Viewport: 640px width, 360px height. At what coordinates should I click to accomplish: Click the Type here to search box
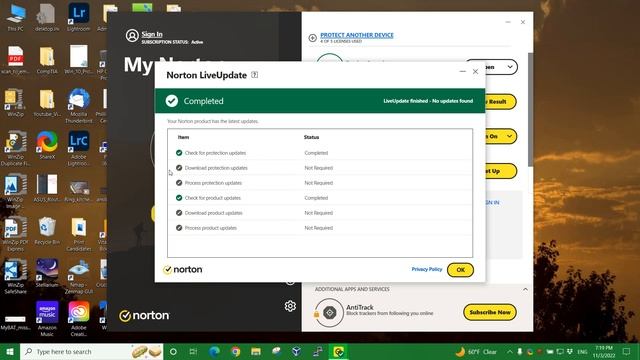pos(91,351)
